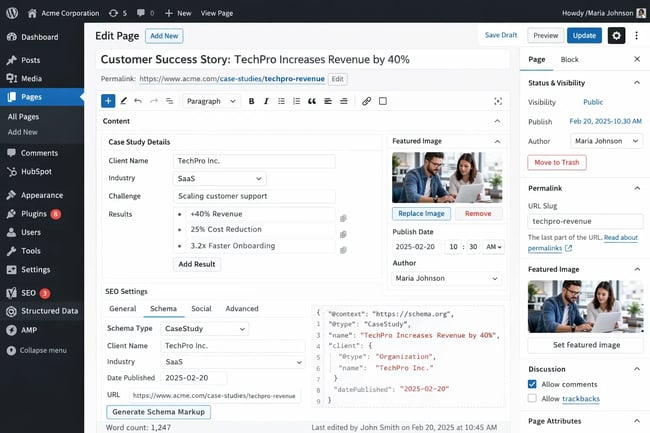
Task: Collapse the Status & Visibility panel
Action: coord(637,82)
